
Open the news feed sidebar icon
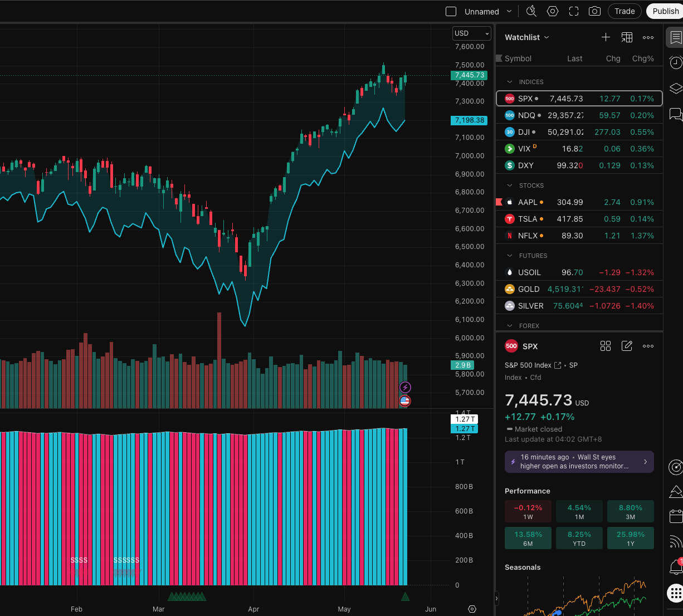[675, 541]
